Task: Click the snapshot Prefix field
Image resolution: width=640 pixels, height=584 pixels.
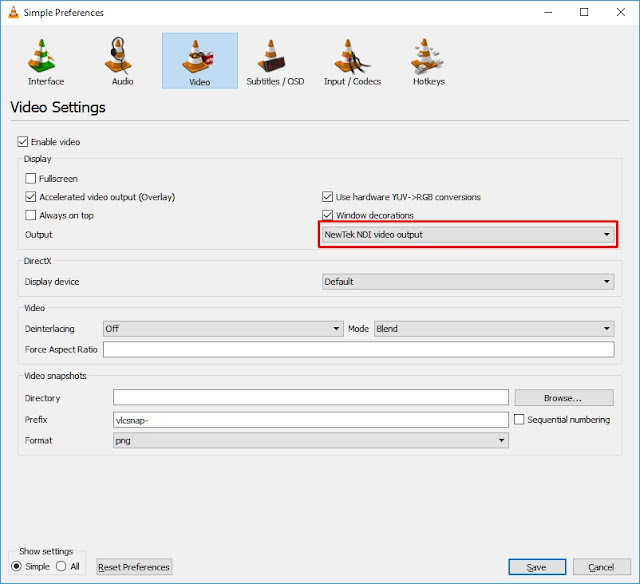Action: coord(311,420)
